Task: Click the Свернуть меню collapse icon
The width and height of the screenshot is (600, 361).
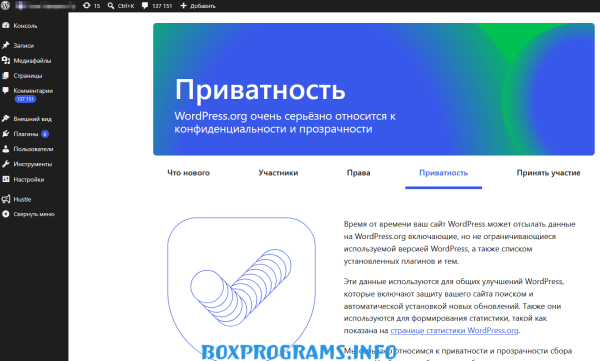Action: click(6, 214)
